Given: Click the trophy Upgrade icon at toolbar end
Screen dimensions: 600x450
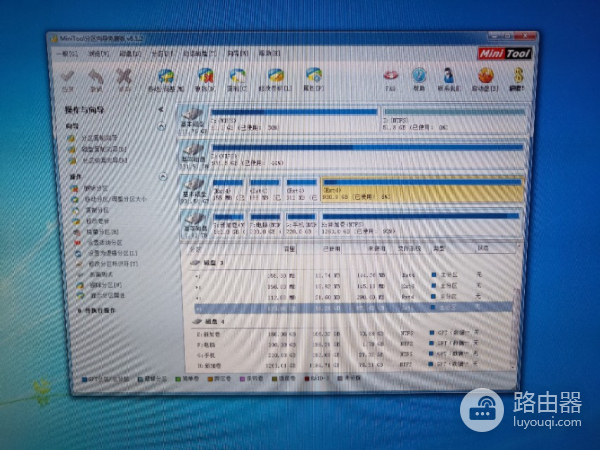Looking at the screenshot, I should tap(515, 77).
